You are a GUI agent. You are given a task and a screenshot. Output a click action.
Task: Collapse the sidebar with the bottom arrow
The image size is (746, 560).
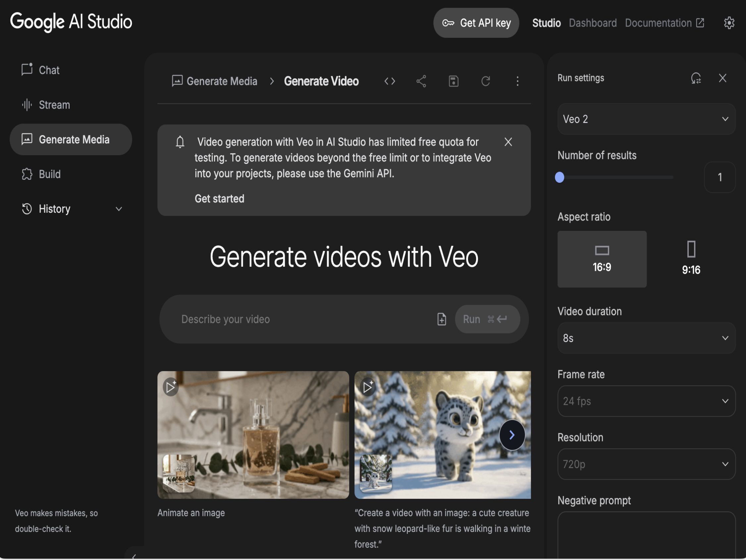[x=134, y=556]
